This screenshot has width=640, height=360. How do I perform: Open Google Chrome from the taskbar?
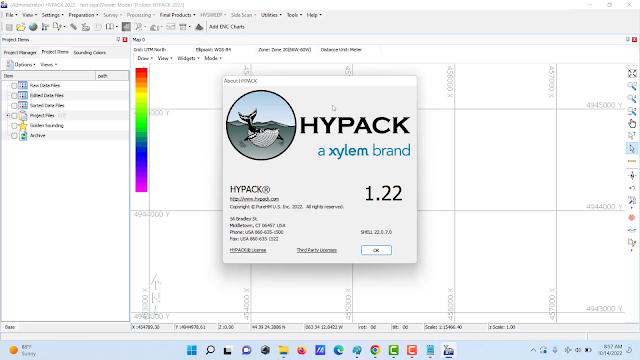coord(375,350)
